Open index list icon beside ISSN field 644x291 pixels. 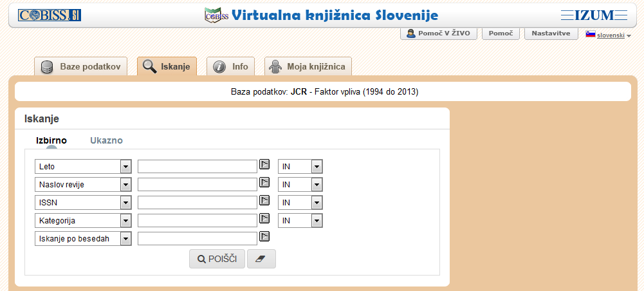click(264, 201)
